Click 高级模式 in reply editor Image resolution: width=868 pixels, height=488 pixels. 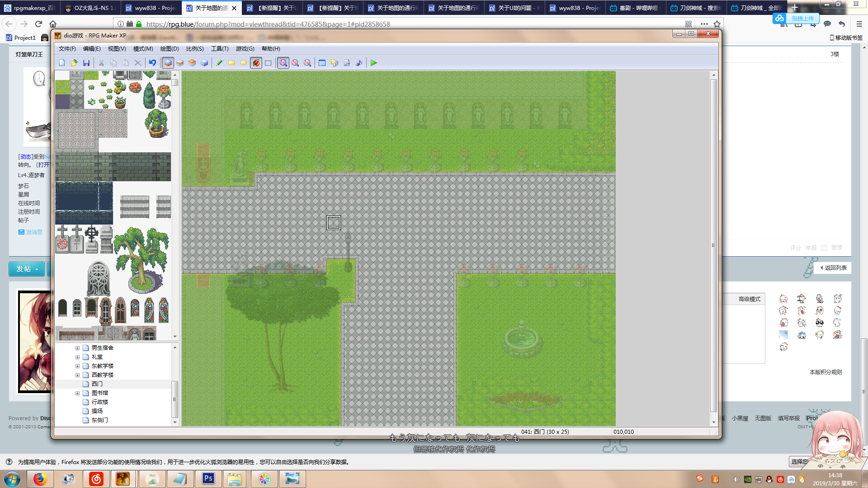pyautogui.click(x=749, y=299)
